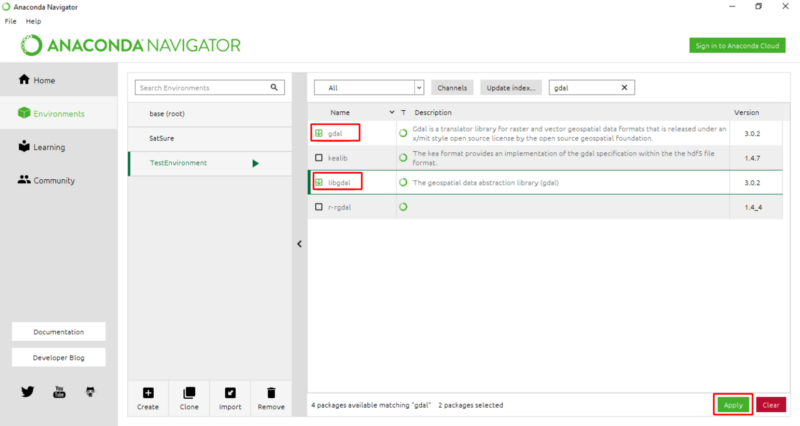
Task: Apply the selected package changes
Action: click(x=733, y=405)
